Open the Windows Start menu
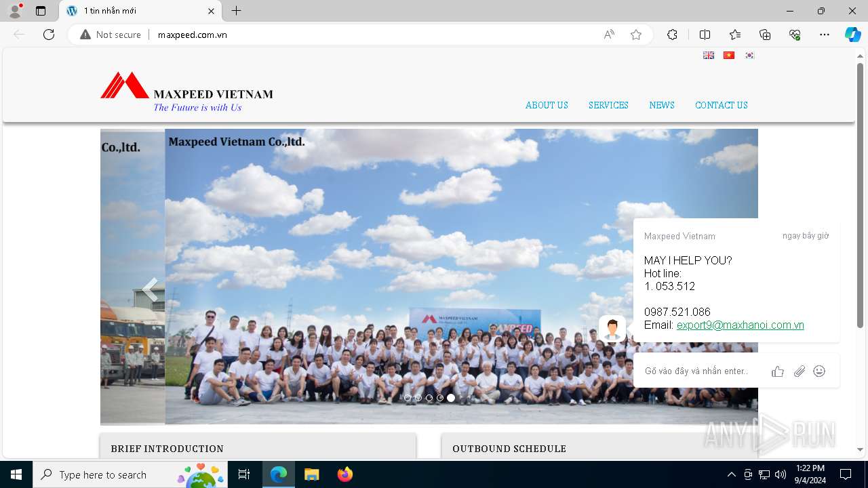 16,474
